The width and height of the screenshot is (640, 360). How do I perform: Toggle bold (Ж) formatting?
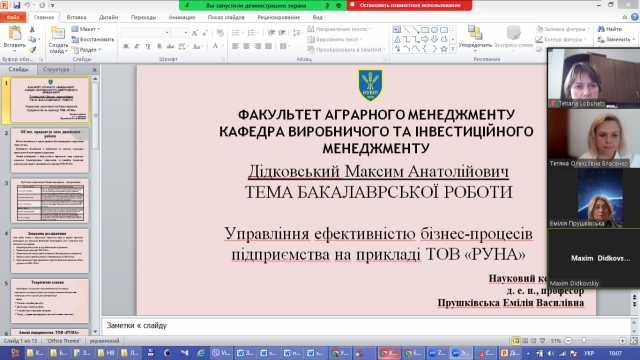[126, 46]
